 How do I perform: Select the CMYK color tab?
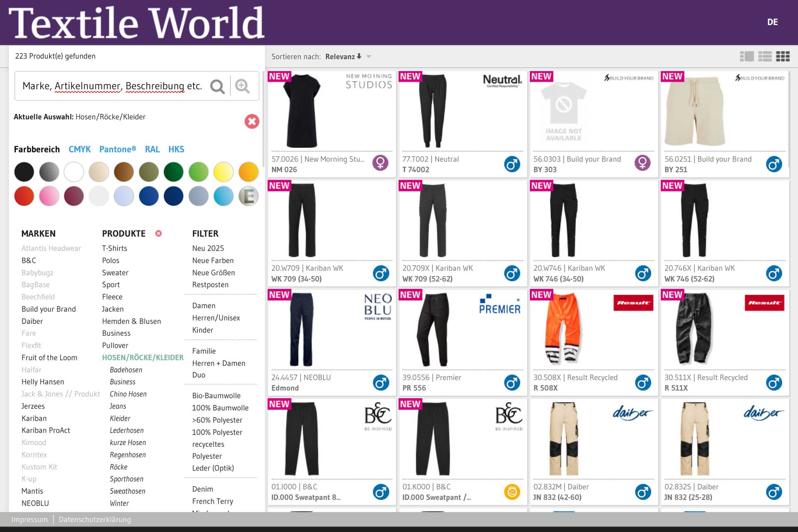pos(79,149)
